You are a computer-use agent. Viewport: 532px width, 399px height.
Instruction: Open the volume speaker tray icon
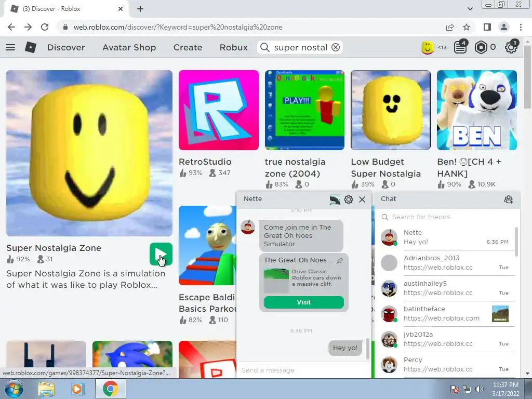480,389
